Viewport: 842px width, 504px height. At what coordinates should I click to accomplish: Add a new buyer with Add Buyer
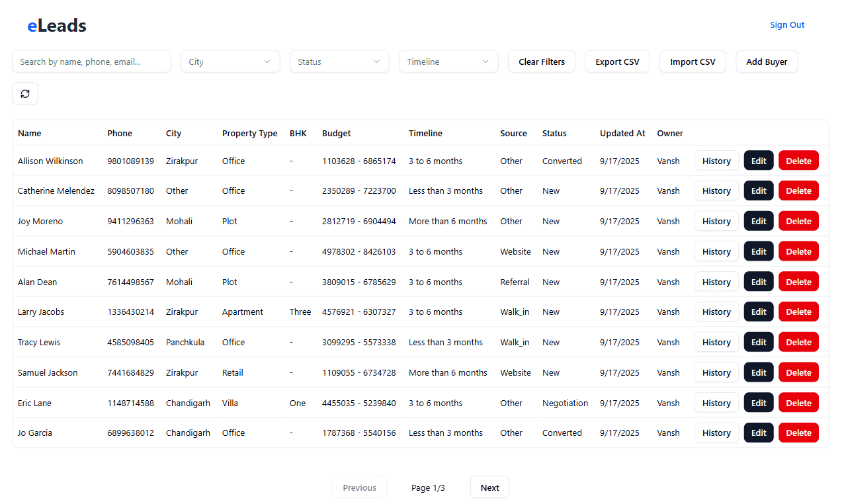click(x=767, y=62)
